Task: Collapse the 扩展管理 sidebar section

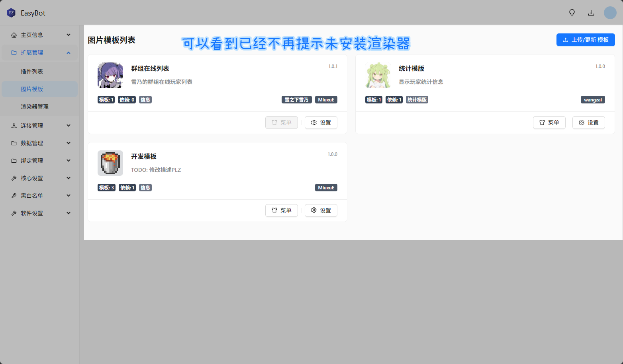Action: [40, 53]
